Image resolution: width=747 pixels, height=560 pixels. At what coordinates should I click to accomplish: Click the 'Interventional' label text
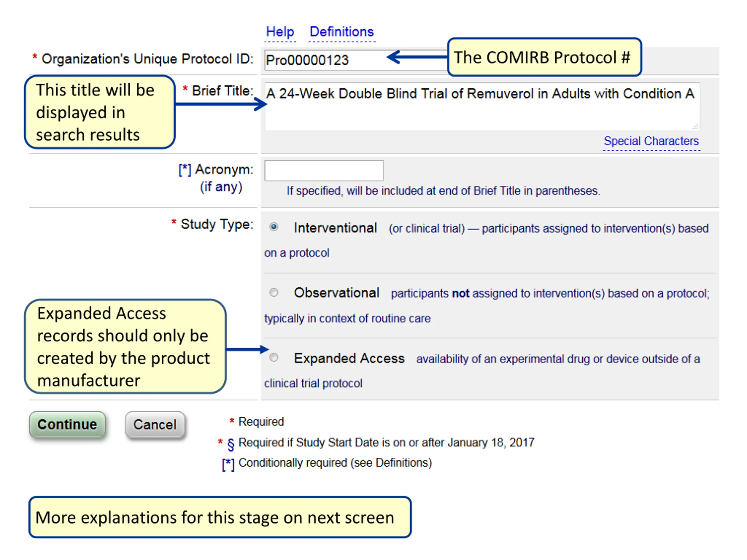(x=335, y=228)
